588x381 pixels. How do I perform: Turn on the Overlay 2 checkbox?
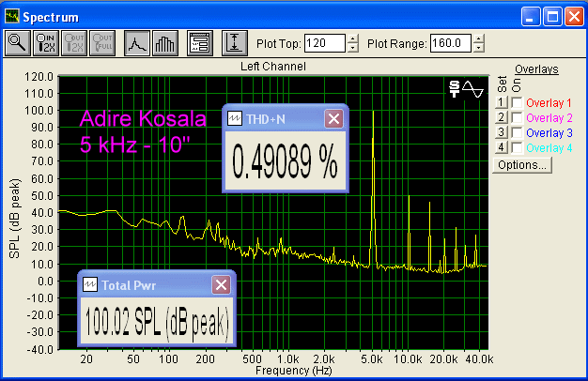[516, 117]
